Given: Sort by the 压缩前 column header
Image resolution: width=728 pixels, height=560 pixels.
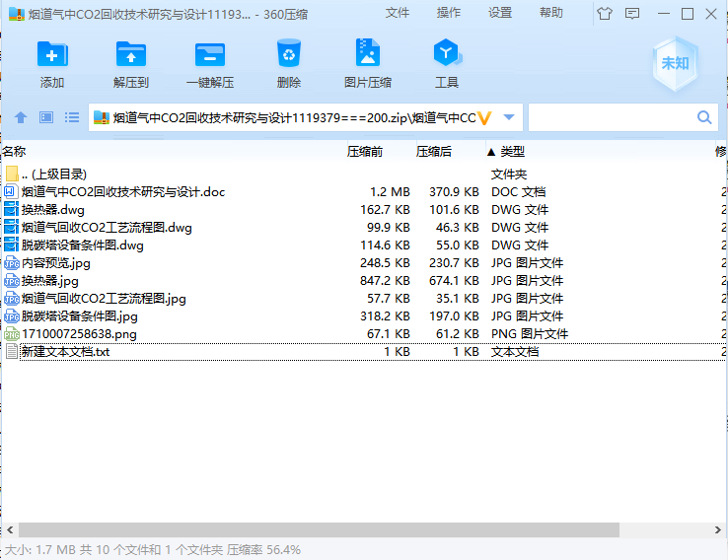Looking at the screenshot, I should (364, 151).
